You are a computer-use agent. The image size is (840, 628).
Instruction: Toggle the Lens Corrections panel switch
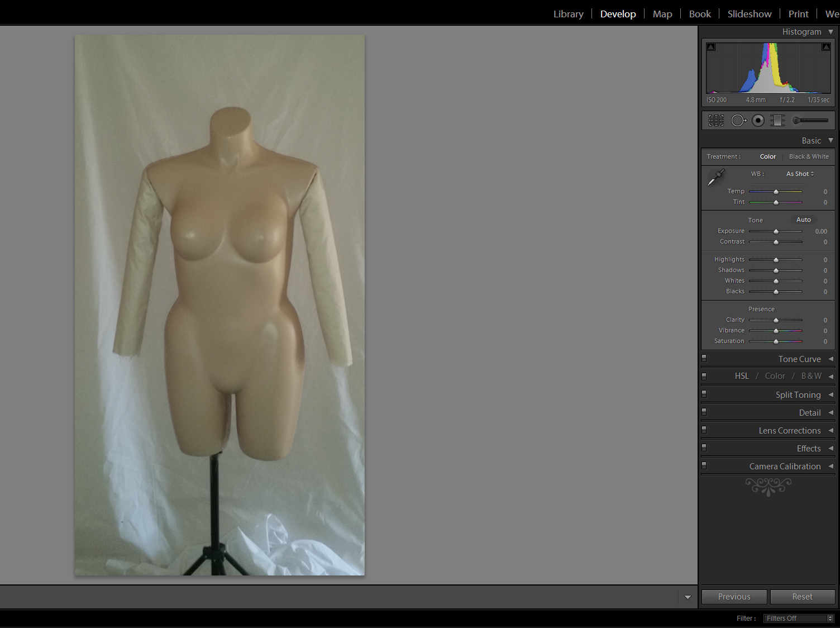704,430
